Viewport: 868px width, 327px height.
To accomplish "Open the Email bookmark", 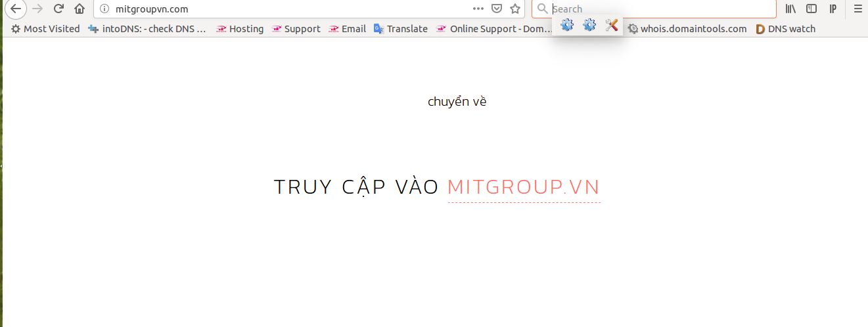I will (x=347, y=29).
